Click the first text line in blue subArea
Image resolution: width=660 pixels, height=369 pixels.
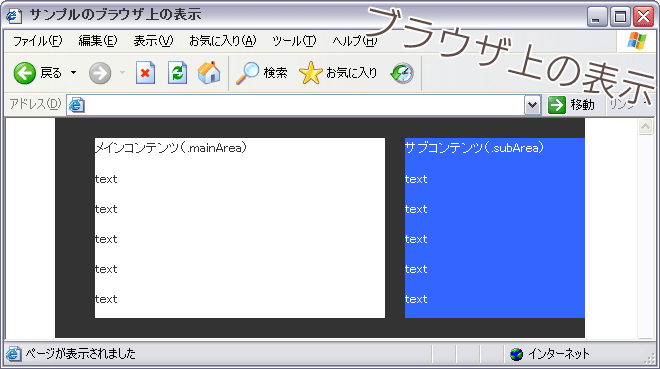(416, 179)
